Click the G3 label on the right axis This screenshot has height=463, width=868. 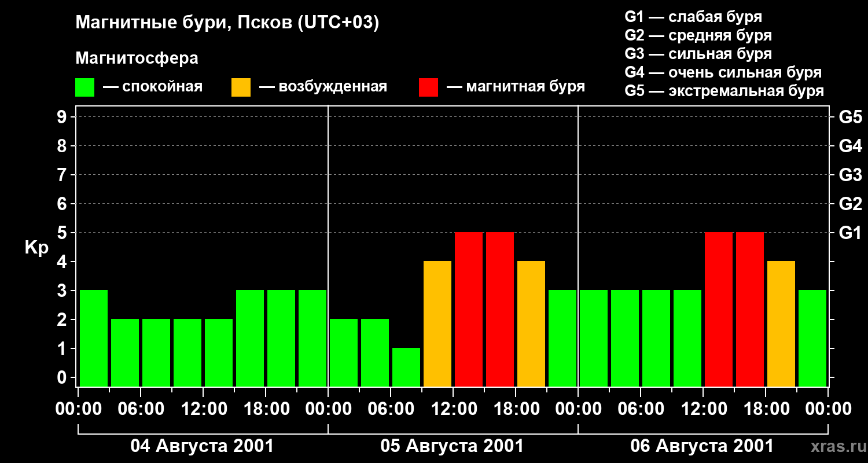(850, 175)
